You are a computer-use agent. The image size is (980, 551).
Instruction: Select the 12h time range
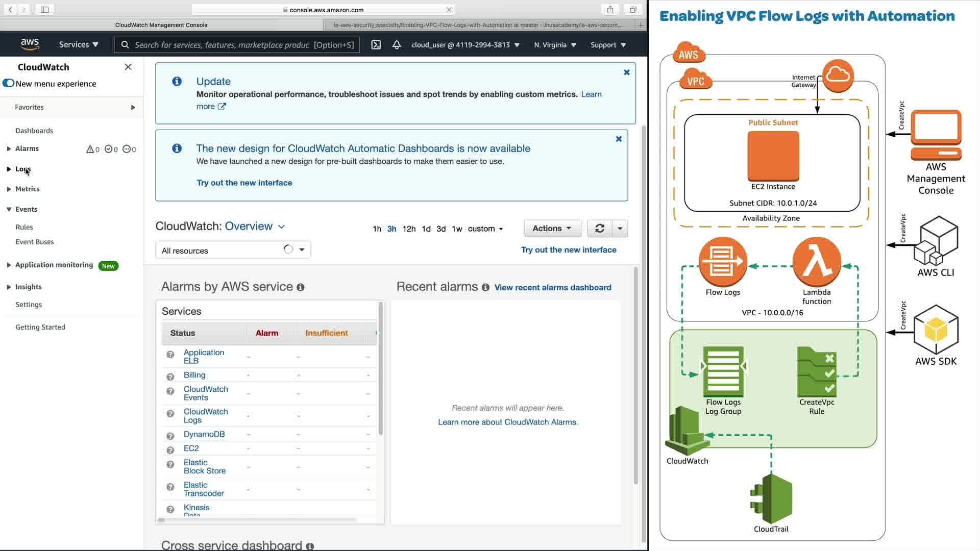click(409, 229)
